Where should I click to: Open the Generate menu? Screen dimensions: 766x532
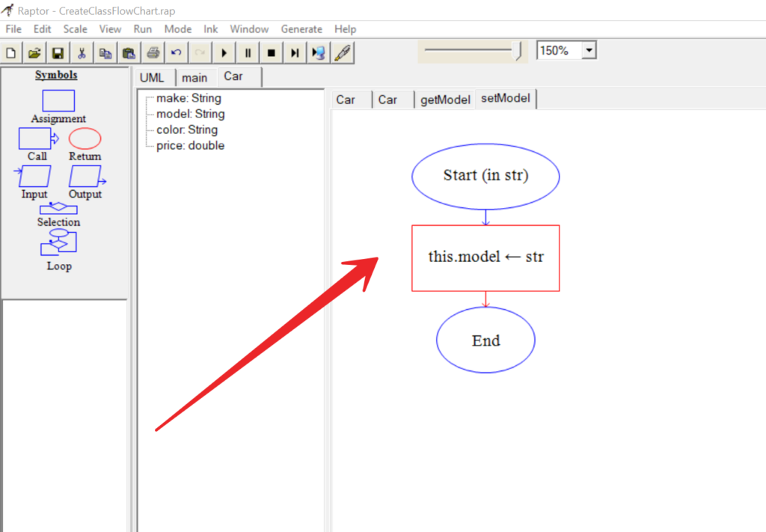coord(301,29)
